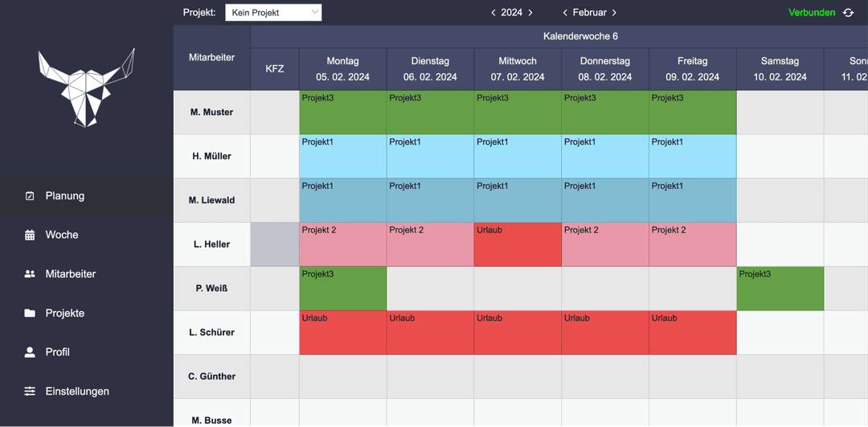Click the KFZ column header
Viewport: 868px width, 427px height.
coord(275,69)
